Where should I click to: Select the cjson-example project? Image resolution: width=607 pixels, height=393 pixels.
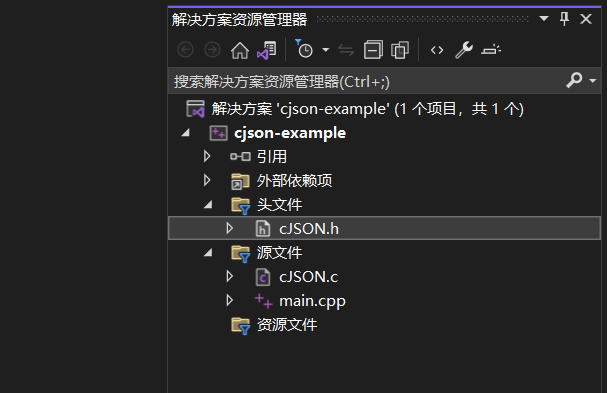coord(290,133)
